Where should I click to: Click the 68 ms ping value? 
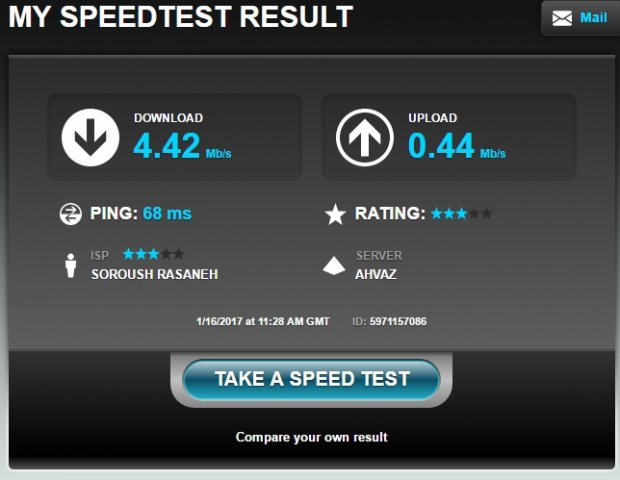click(167, 214)
